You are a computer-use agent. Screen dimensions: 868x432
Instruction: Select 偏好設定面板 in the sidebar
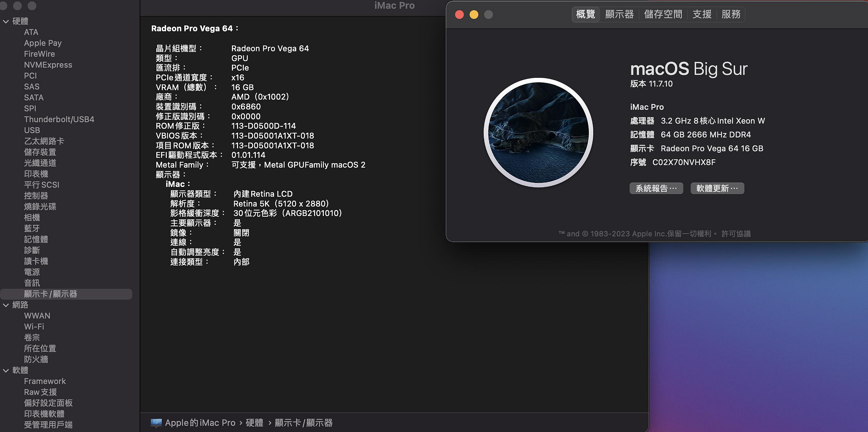(48, 403)
